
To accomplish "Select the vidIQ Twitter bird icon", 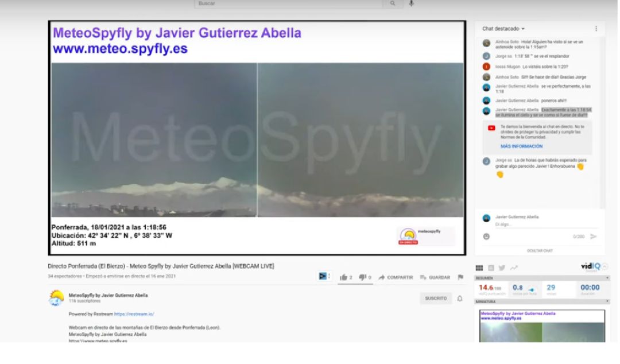I will [x=502, y=268].
